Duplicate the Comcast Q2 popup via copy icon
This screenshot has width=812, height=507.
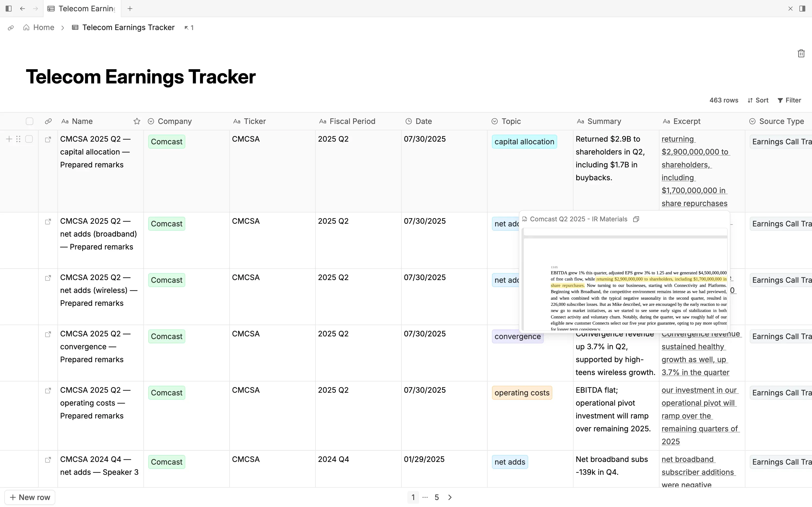tap(636, 219)
